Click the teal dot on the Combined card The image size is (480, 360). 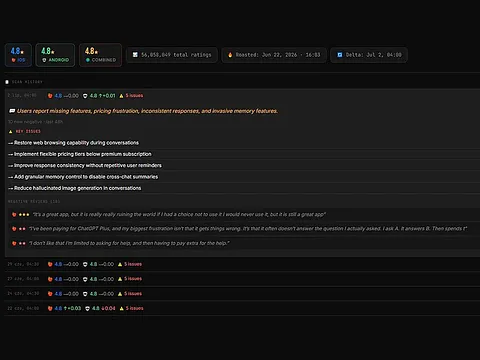(x=88, y=60)
